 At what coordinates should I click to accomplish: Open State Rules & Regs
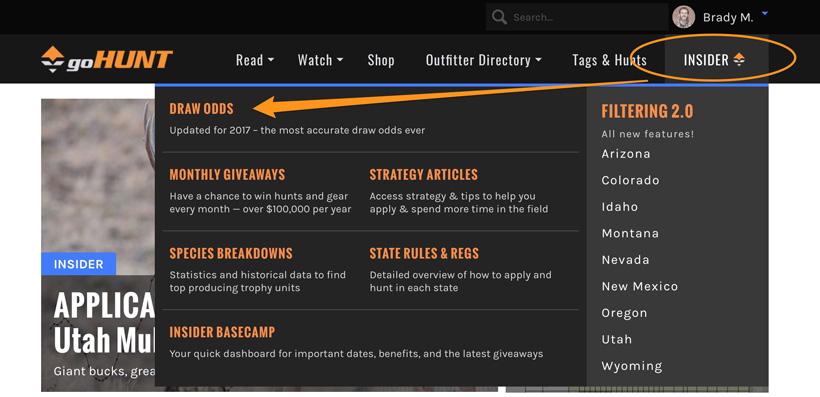click(x=424, y=253)
